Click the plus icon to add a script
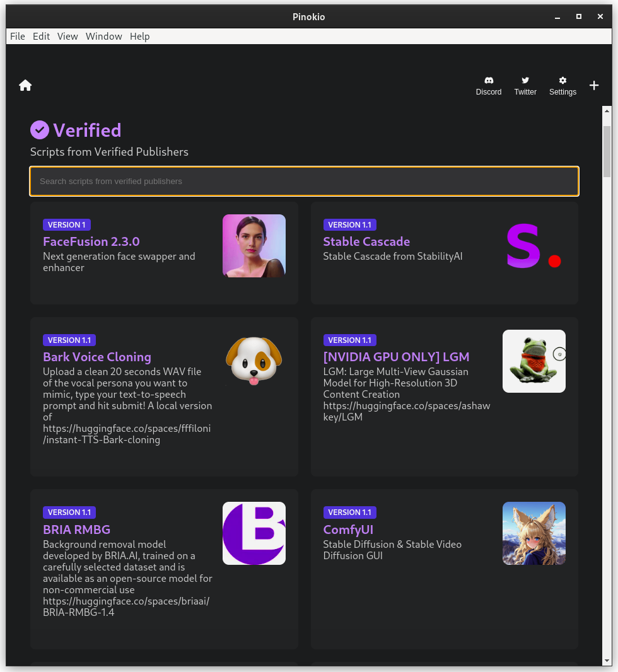This screenshot has width=618, height=672. (x=594, y=85)
